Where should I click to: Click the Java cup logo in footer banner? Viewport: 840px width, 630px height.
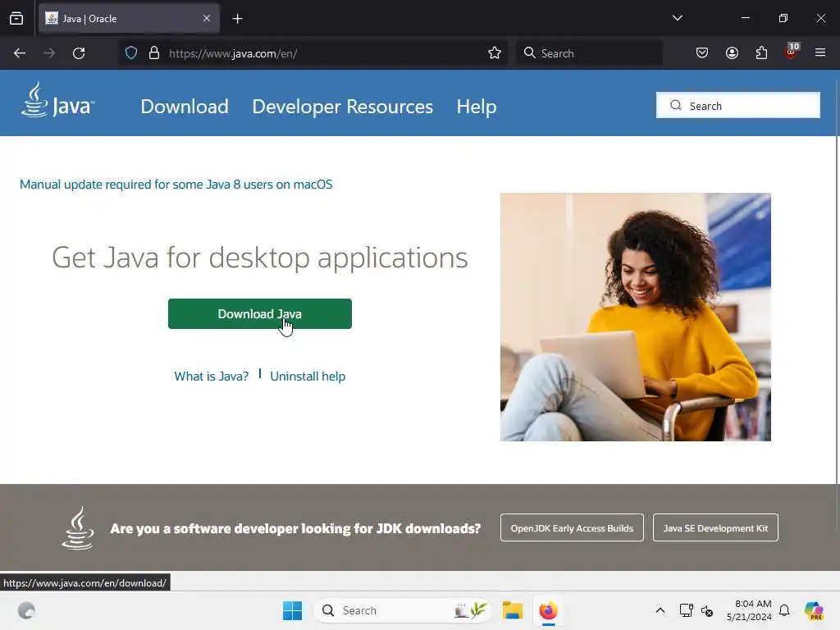click(78, 528)
